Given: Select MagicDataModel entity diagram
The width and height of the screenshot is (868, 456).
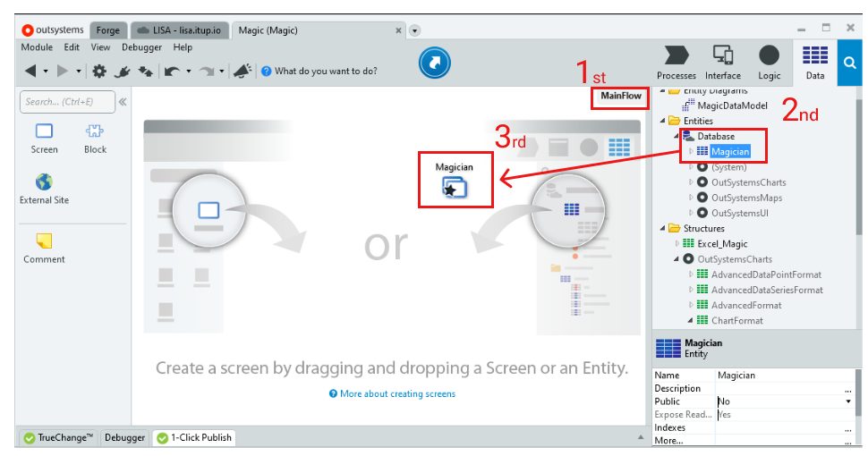Looking at the screenshot, I should point(732,106).
